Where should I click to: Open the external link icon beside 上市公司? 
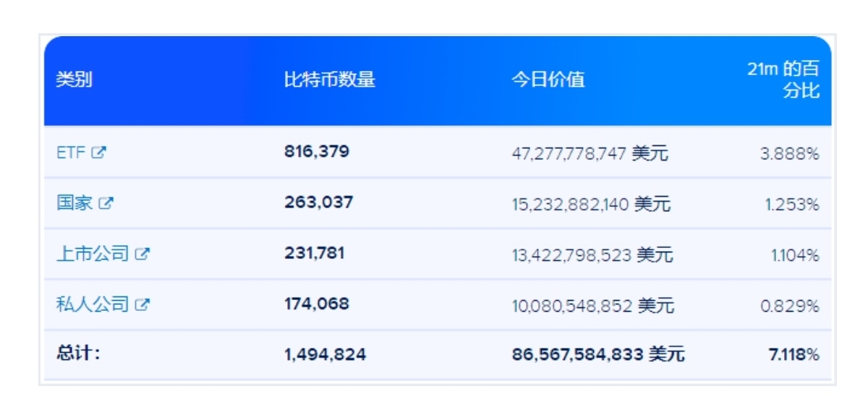[x=142, y=254]
